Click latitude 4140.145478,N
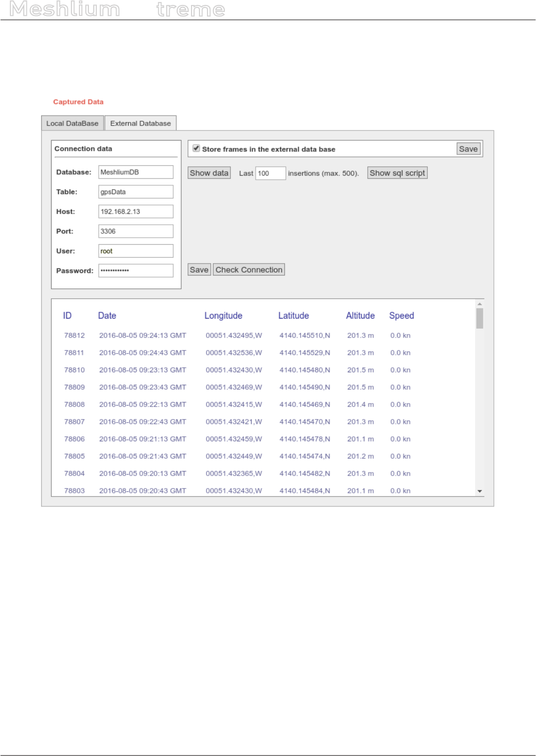The height and width of the screenshot is (756, 536). click(x=305, y=439)
